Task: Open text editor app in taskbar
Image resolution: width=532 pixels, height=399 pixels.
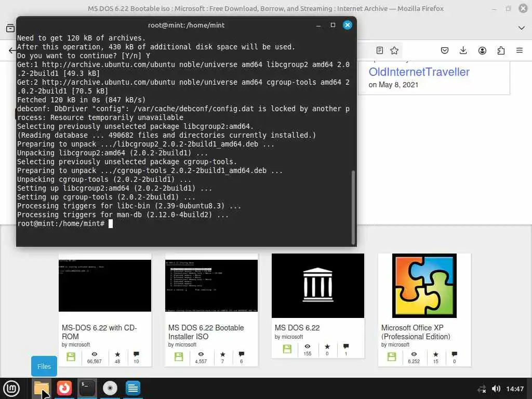Action: pos(132,389)
